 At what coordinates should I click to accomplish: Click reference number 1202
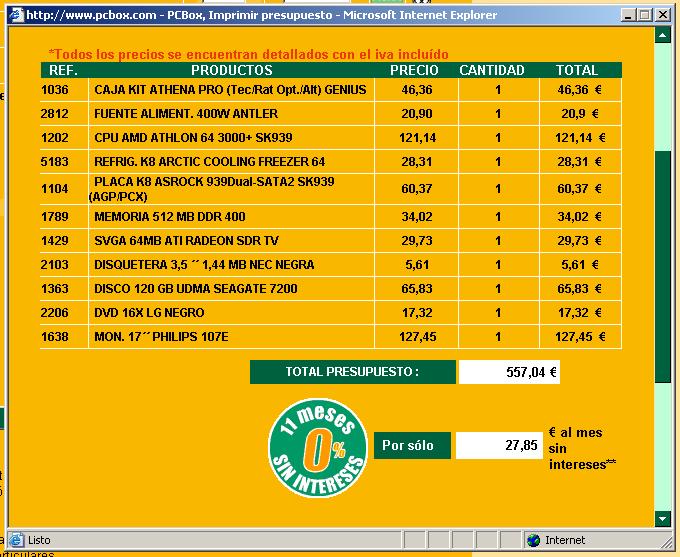pos(55,138)
